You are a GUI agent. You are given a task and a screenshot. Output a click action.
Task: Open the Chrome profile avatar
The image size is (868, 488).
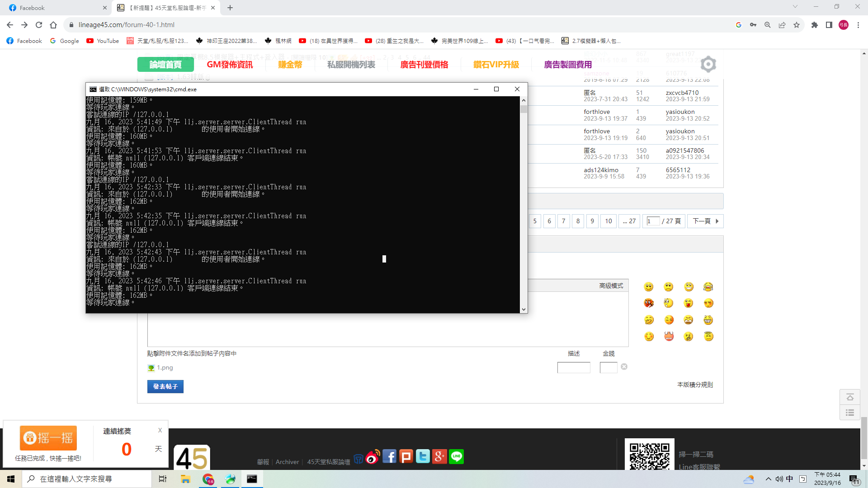(844, 25)
